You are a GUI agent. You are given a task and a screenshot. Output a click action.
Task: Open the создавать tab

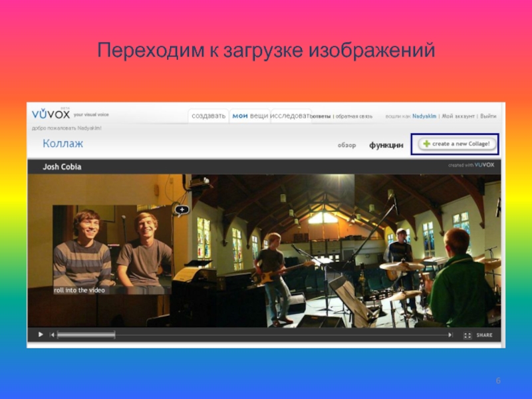208,116
